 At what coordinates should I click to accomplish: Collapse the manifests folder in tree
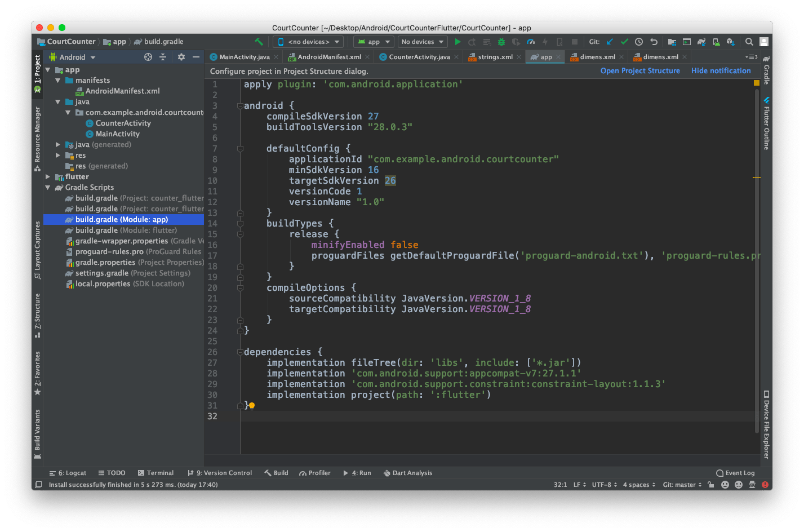58,81
